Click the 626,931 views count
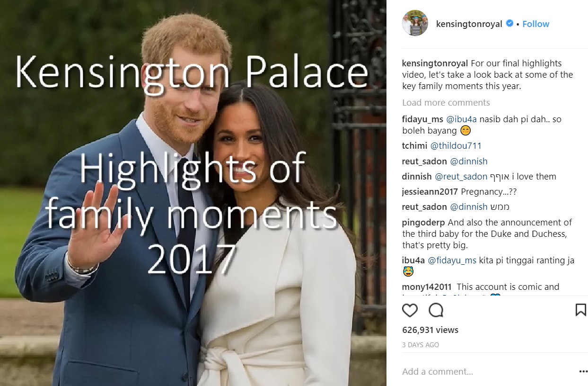The width and height of the screenshot is (588, 386). click(430, 330)
